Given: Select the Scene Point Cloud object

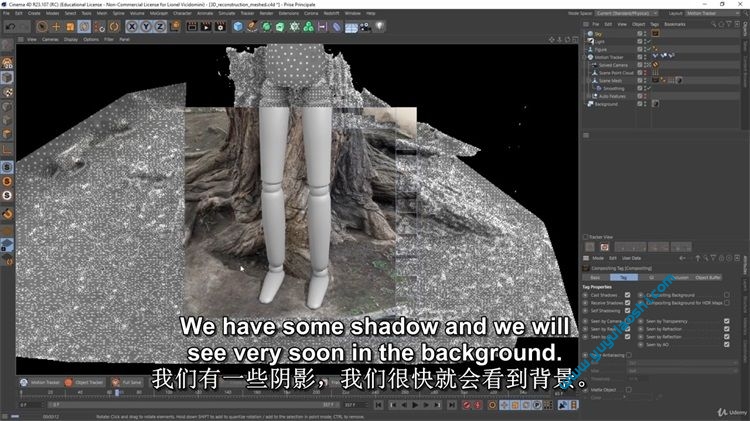Looking at the screenshot, I should (616, 73).
